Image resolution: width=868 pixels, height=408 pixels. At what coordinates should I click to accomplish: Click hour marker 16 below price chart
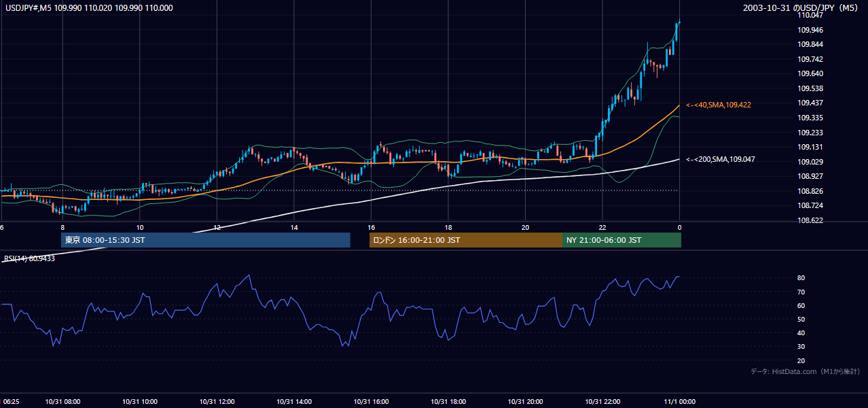(371, 227)
